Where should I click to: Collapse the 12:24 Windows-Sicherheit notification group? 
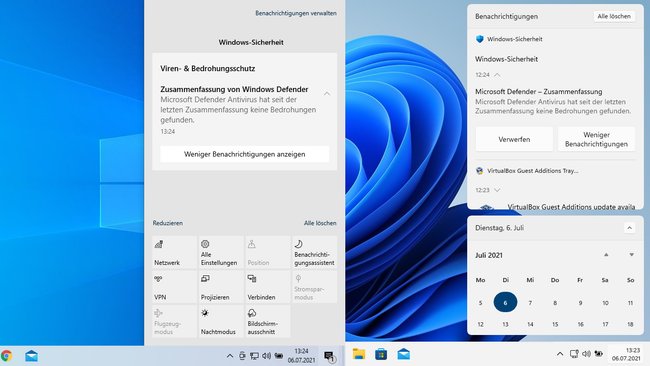pyautogui.click(x=497, y=75)
